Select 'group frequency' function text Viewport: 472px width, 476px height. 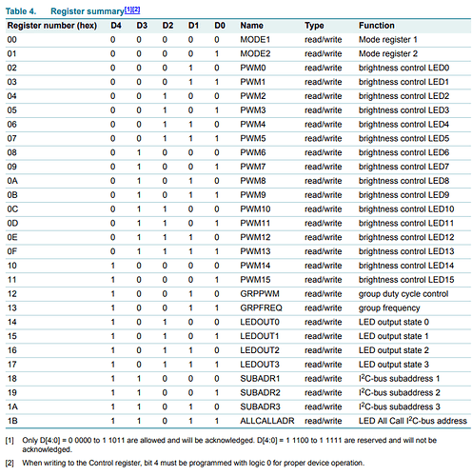pyautogui.click(x=389, y=308)
